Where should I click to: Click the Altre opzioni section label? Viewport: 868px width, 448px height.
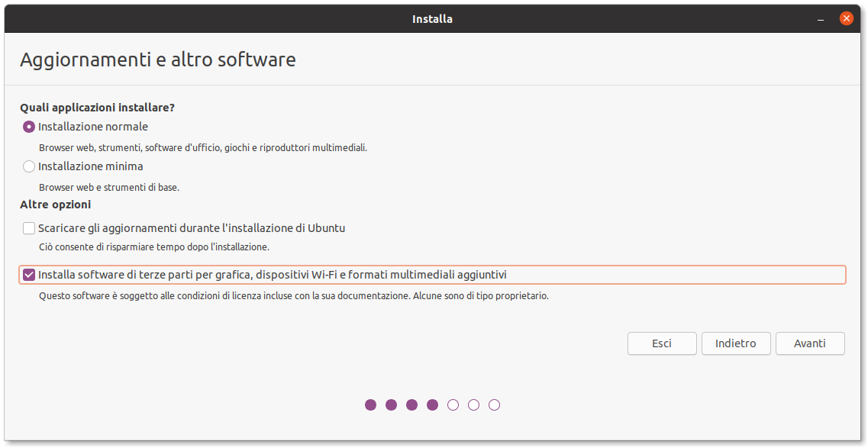coord(55,205)
